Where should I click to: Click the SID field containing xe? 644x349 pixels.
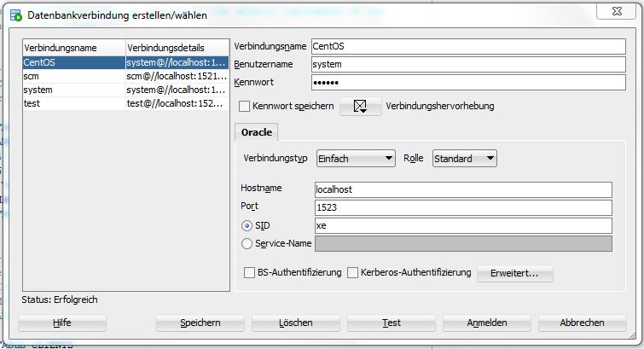[463, 225]
